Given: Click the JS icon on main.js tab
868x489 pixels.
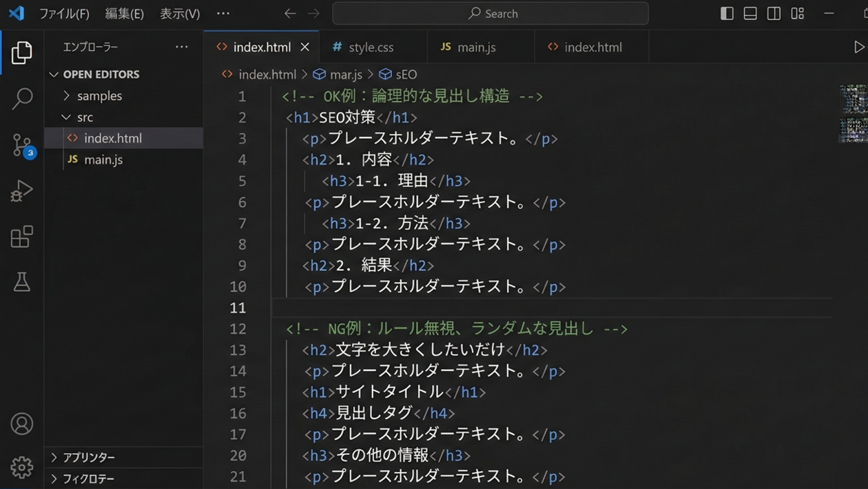Looking at the screenshot, I should pos(446,47).
